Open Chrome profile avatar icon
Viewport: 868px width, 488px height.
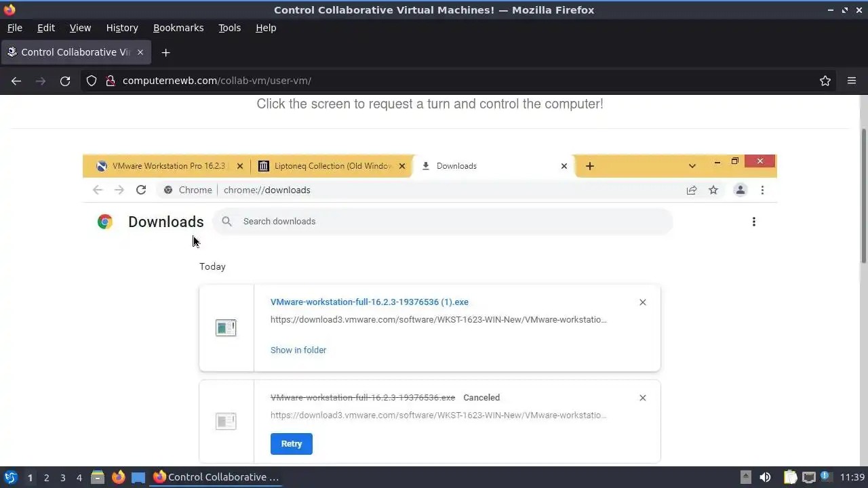point(741,190)
